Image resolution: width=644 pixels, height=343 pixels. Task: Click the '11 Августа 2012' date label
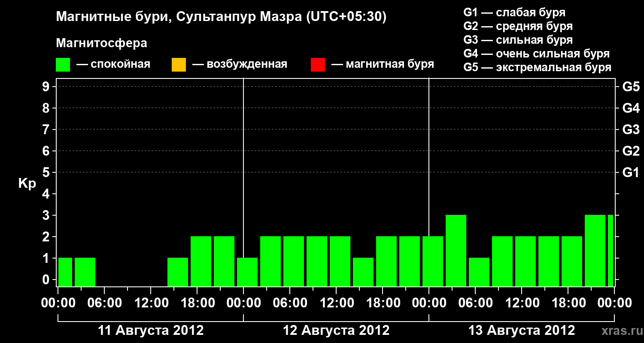point(151,331)
